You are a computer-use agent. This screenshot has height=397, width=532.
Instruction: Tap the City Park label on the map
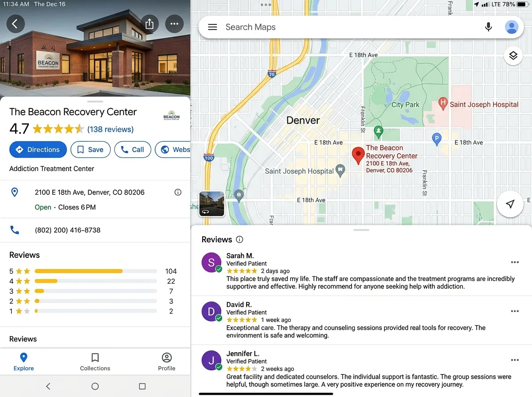pyautogui.click(x=405, y=105)
